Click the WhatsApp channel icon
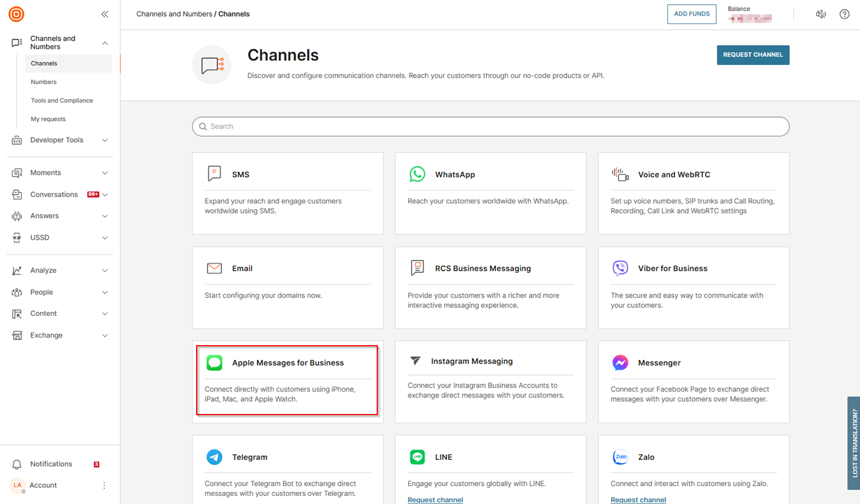The image size is (860, 504). tap(417, 174)
